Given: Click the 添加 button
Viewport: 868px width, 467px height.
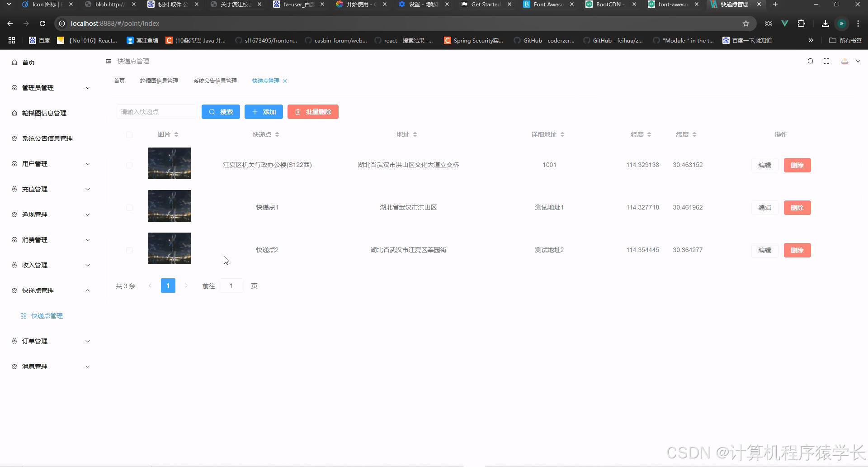Looking at the screenshot, I should point(264,112).
